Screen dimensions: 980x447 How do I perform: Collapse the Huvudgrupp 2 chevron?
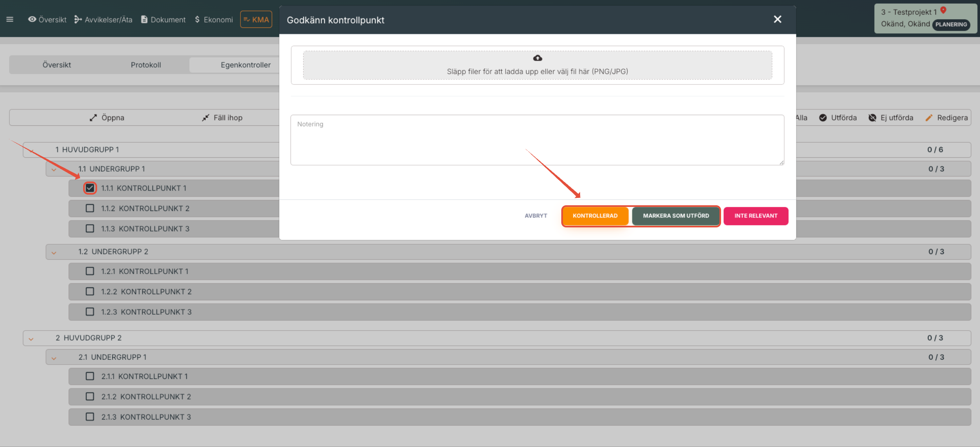pyautogui.click(x=31, y=338)
